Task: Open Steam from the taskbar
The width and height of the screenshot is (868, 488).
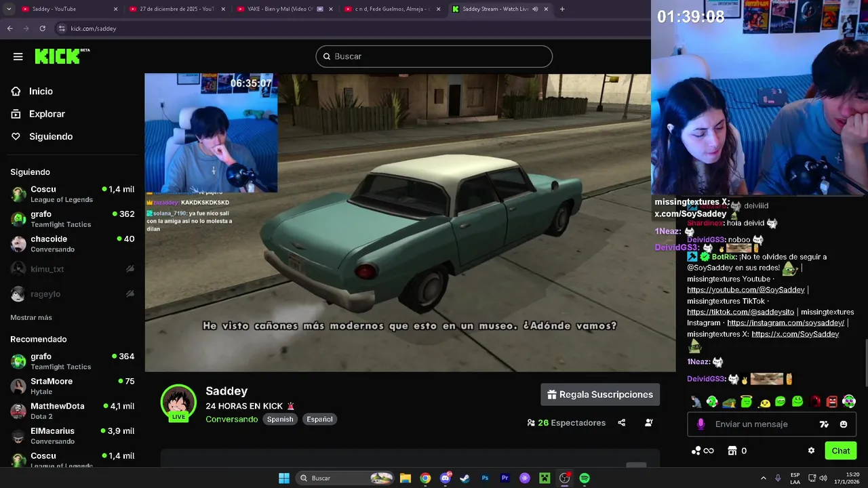Action: 465,479
